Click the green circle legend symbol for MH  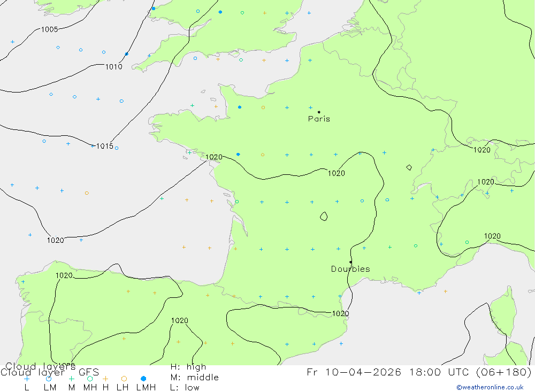click(90, 379)
